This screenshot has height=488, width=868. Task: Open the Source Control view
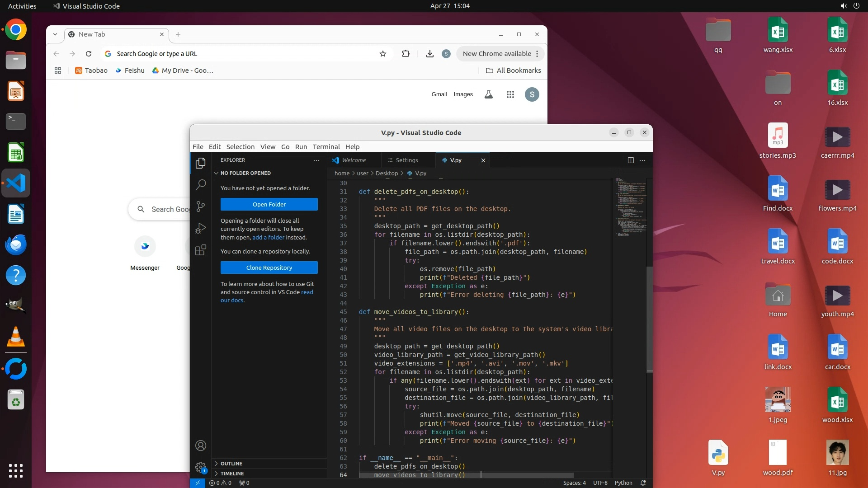click(x=201, y=206)
